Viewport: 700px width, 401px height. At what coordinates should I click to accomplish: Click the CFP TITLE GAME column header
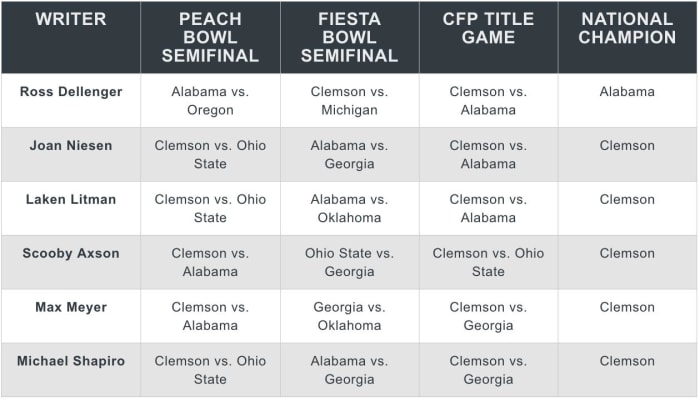click(x=488, y=28)
